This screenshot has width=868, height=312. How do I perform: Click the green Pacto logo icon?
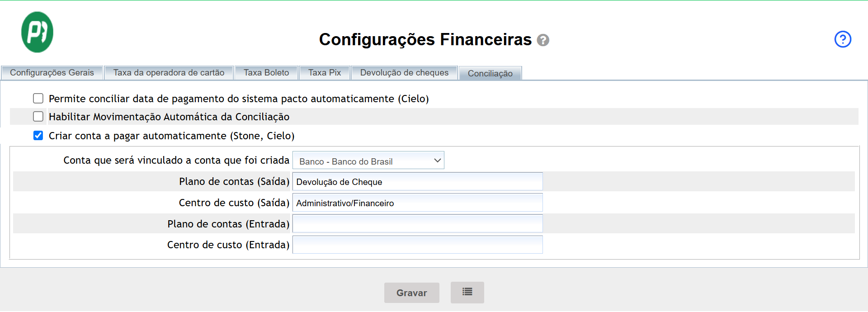(37, 32)
